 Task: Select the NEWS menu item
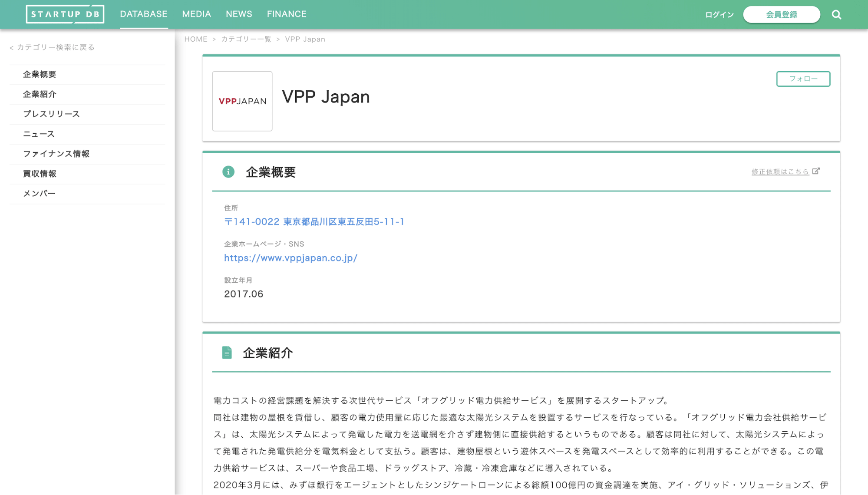tap(238, 13)
